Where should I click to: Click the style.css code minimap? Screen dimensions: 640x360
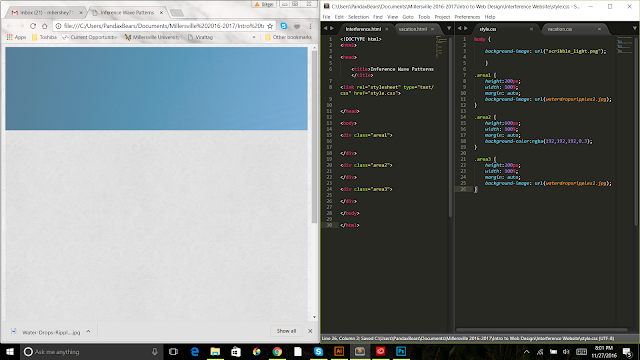[x=624, y=45]
